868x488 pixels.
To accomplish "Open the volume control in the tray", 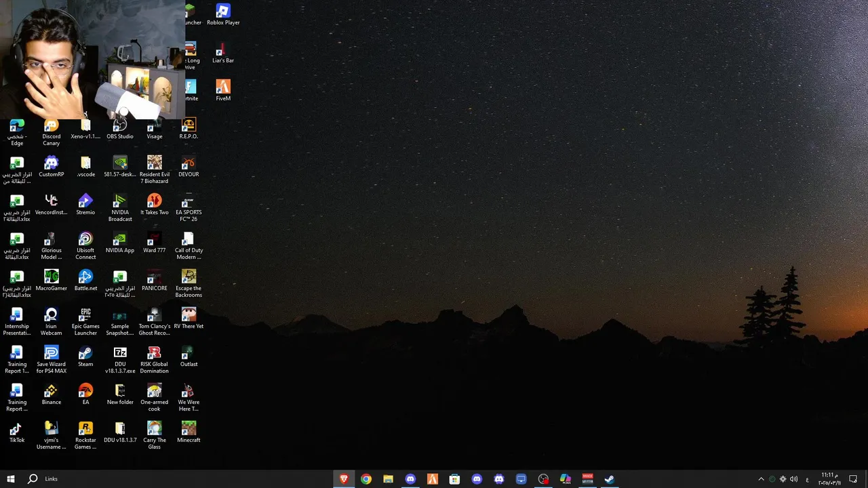I will click(794, 479).
